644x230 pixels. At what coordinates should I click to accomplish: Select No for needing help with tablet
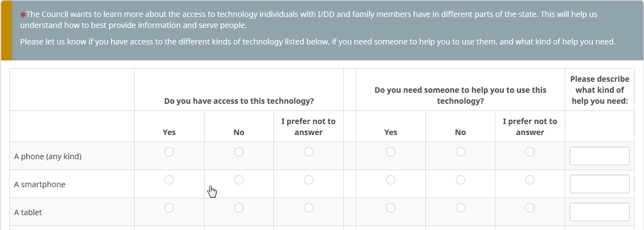point(460,207)
